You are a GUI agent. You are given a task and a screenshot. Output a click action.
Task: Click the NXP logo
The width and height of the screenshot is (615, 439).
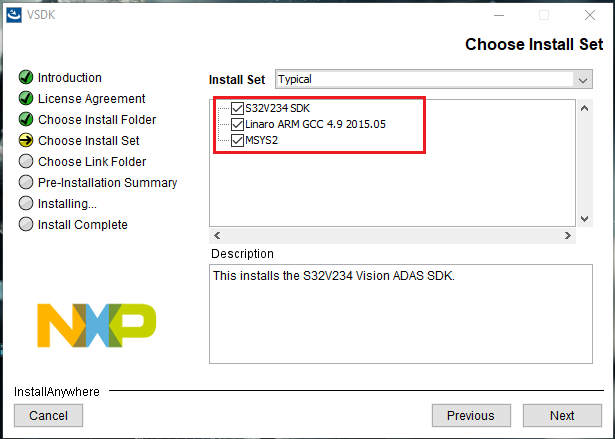click(96, 325)
